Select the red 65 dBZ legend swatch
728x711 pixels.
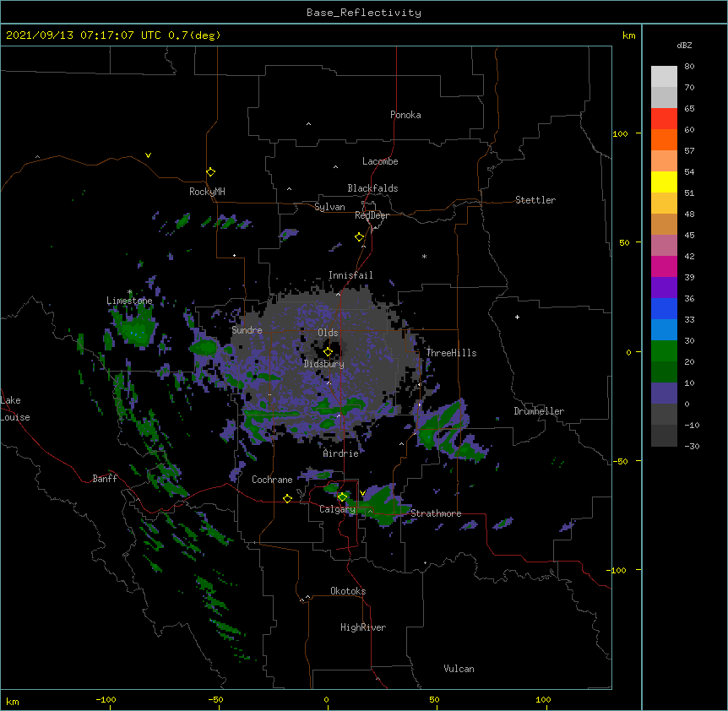[664, 118]
